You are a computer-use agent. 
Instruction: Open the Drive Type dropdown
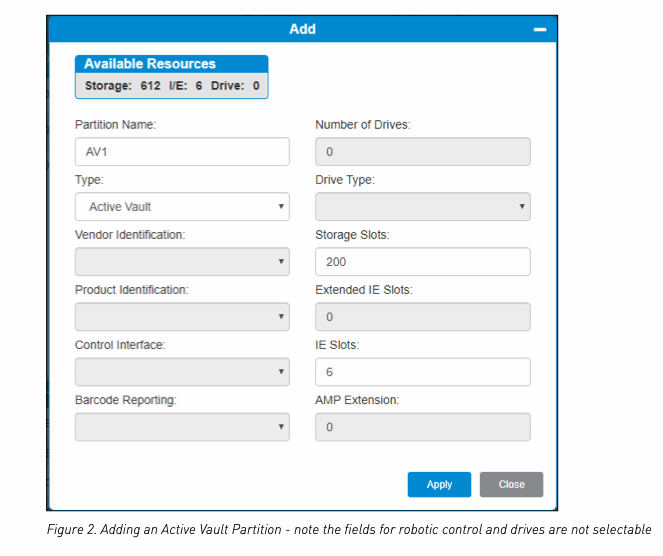click(x=422, y=207)
